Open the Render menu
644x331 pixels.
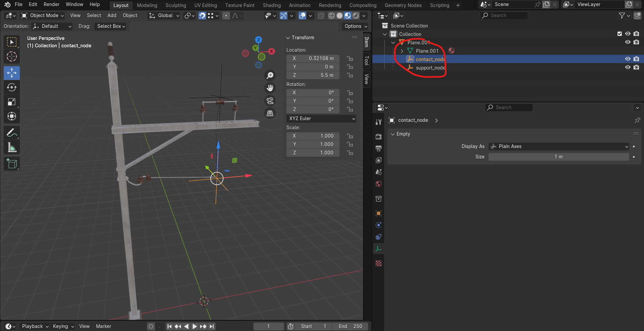click(x=51, y=4)
